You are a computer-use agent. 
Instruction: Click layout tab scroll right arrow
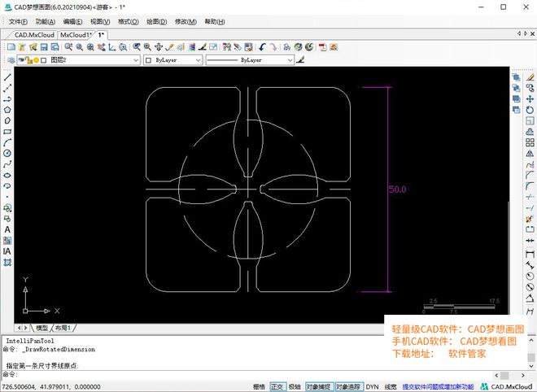[26, 328]
